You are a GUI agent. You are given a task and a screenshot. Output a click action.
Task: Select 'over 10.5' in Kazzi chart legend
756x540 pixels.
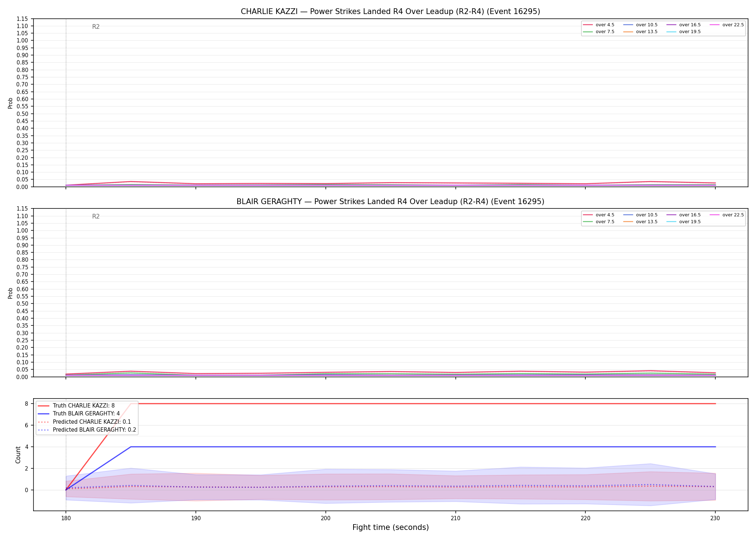[640, 25]
